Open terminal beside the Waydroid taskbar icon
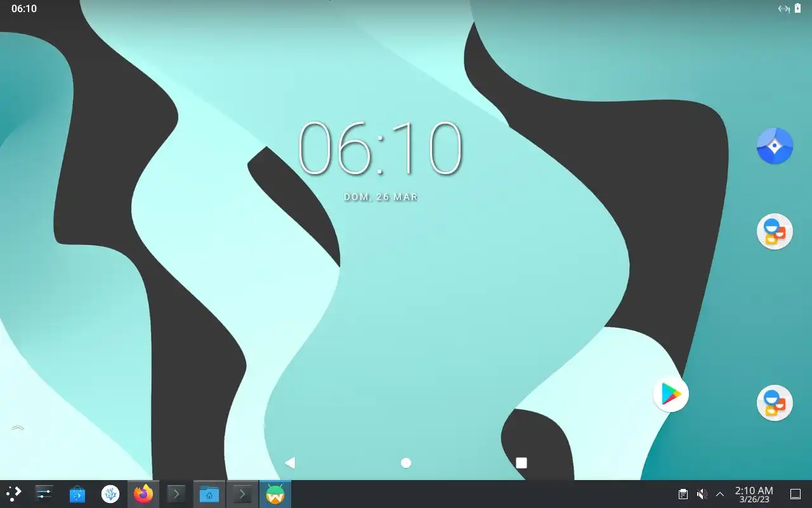Viewport: 812px width, 508px height. (x=242, y=493)
